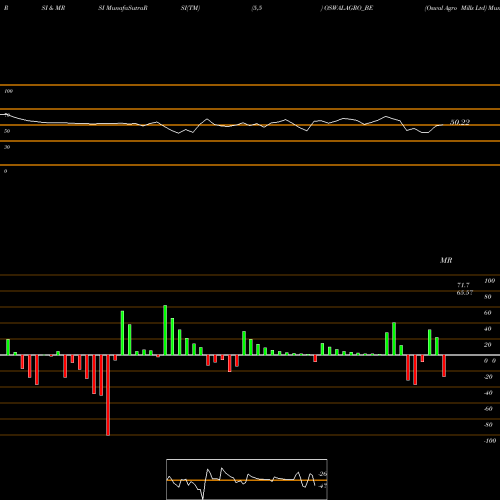The width and height of the screenshot is (500, 500).
Task: Click the 0 axis label of RSI panel
Action: [x=5, y=171]
